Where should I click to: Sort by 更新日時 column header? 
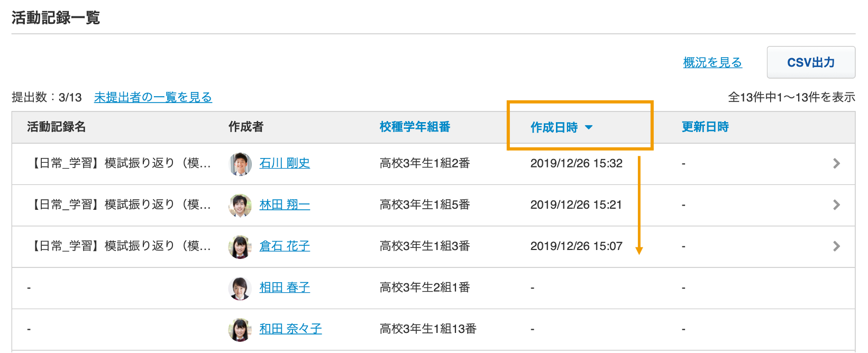(705, 127)
